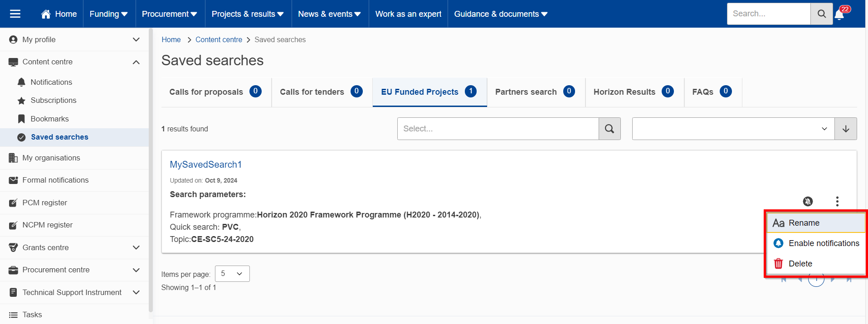Image resolution: width=868 pixels, height=324 pixels.
Task: Open Items per page dropdown
Action: click(x=232, y=274)
